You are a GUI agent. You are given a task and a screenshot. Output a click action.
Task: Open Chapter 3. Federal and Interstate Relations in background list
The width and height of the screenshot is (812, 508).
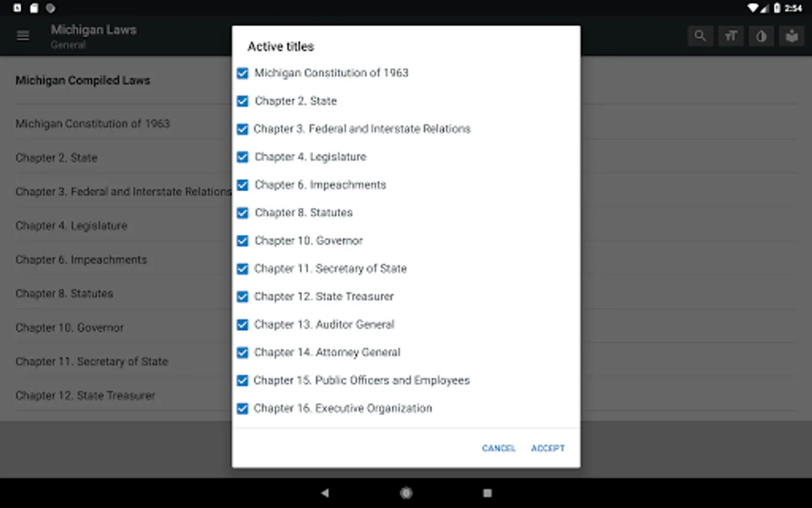tap(123, 192)
